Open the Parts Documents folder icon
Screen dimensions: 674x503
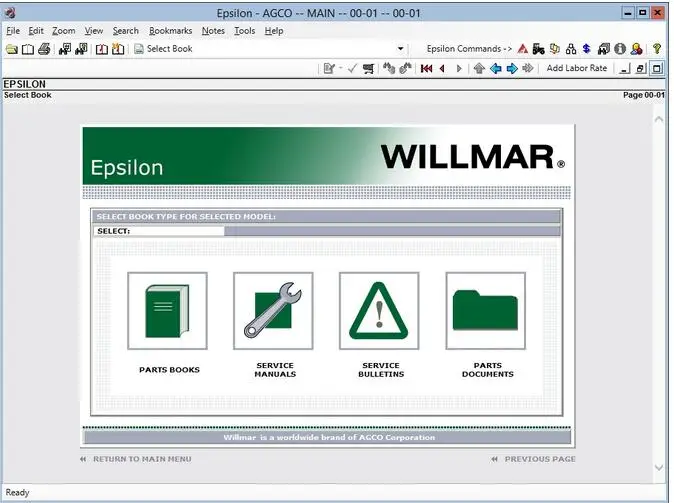486,311
